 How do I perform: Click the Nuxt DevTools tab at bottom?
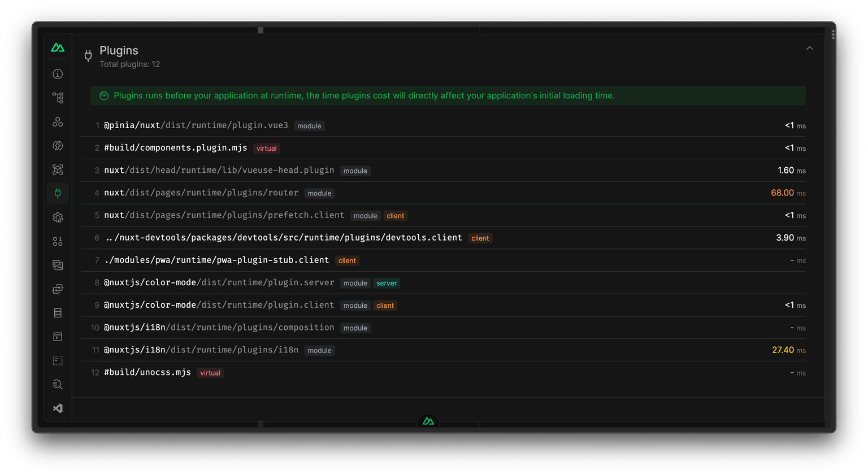coord(428,421)
